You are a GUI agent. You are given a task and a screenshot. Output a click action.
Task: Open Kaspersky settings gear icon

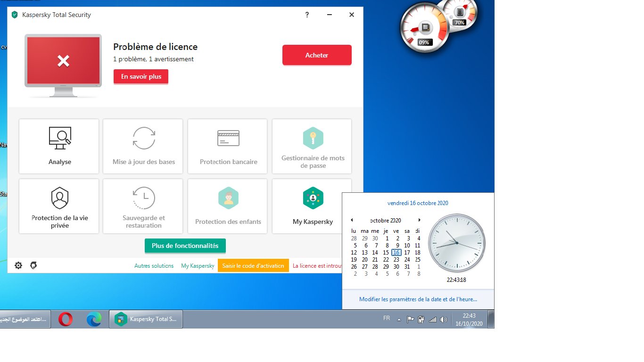click(18, 265)
